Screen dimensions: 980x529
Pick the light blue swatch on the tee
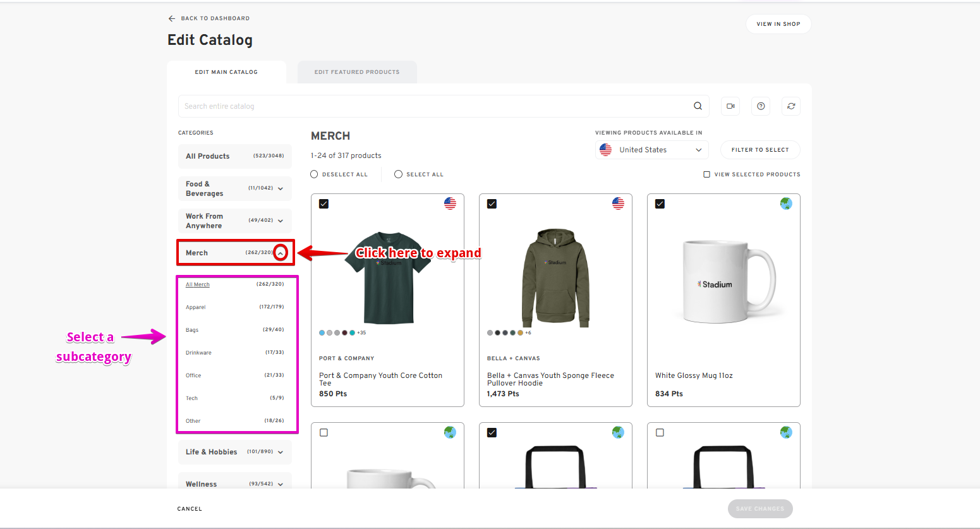pyautogui.click(x=322, y=332)
